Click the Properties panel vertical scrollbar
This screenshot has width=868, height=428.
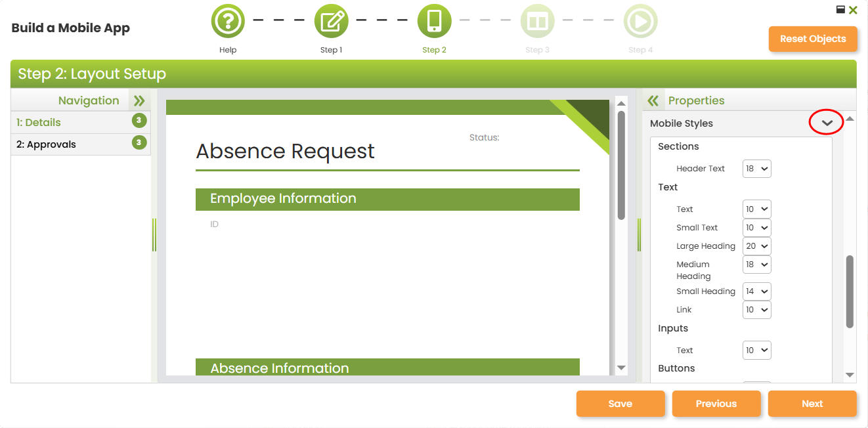click(x=850, y=291)
